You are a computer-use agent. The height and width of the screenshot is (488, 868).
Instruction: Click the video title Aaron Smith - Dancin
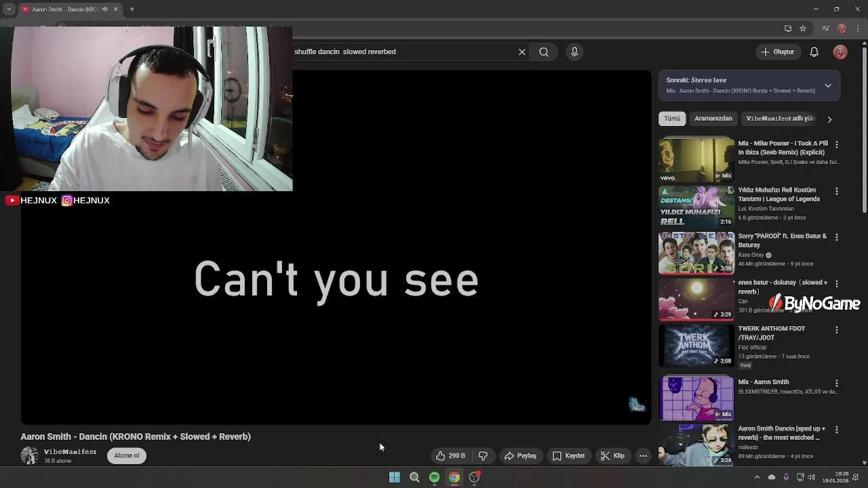(x=136, y=436)
